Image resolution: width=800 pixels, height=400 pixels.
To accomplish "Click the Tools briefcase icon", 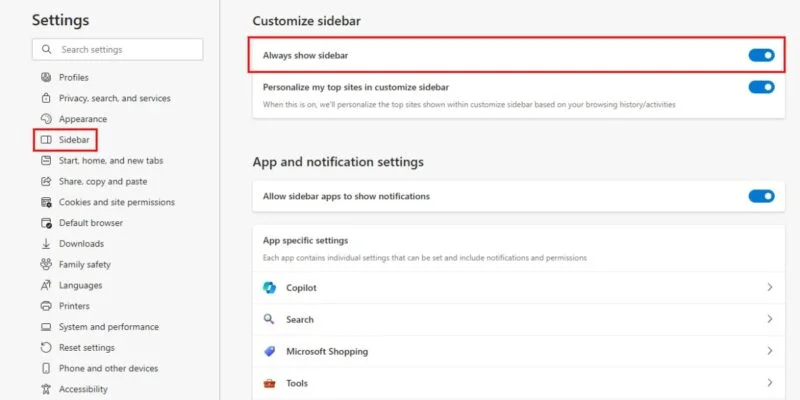I will point(269,383).
